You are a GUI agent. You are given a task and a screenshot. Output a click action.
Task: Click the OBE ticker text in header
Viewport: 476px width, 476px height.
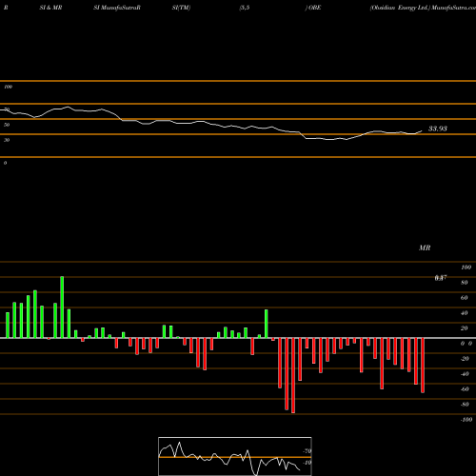[314, 8]
